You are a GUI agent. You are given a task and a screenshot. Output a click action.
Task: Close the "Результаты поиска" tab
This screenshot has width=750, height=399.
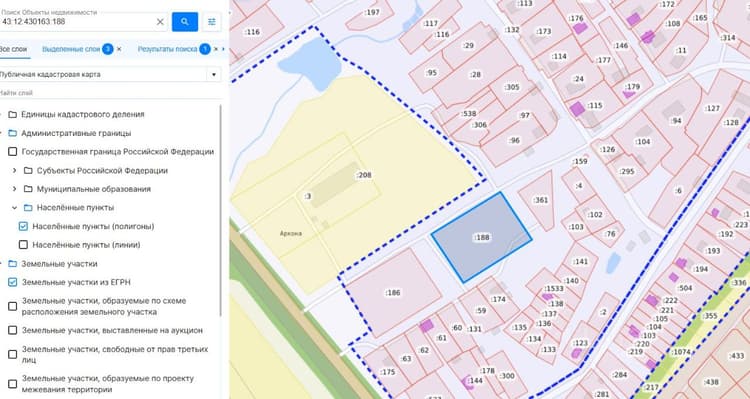point(216,49)
